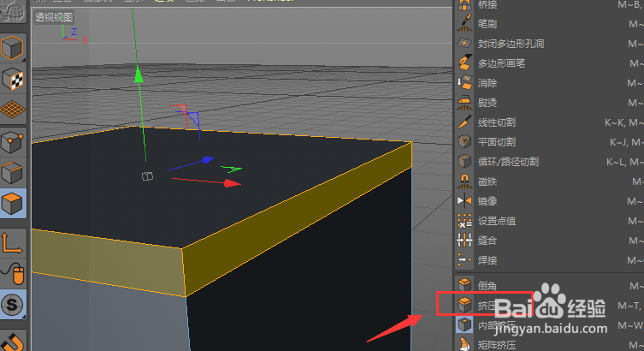644x351 pixels.
Task: Toggle the S-shaped Viewport Solo icon
Action: point(12,305)
